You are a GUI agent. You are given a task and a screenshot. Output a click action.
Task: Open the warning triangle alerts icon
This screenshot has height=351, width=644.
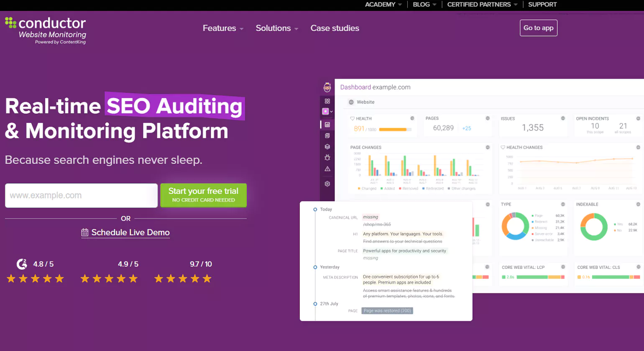click(x=327, y=169)
